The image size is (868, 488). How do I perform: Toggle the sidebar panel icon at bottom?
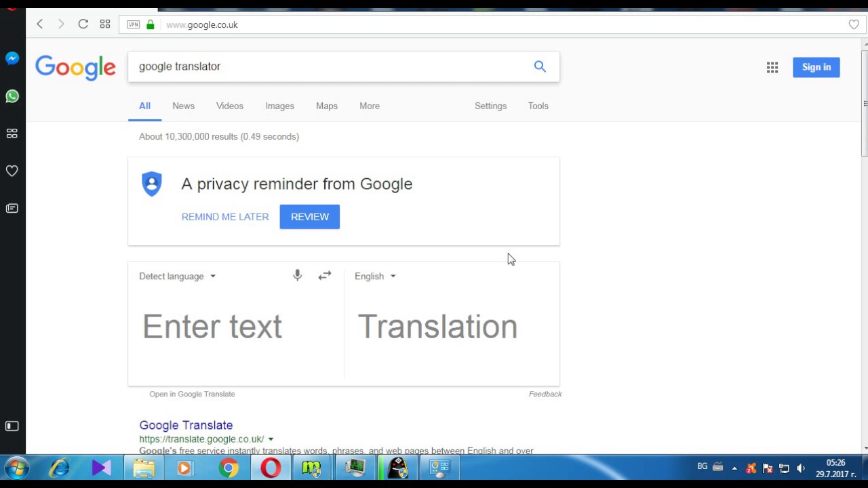coord(12,426)
